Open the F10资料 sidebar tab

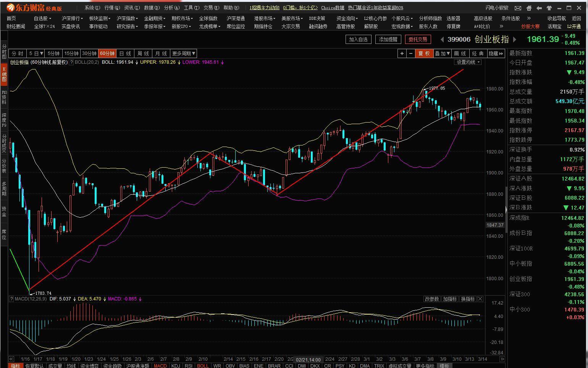pyautogui.click(x=4, y=97)
